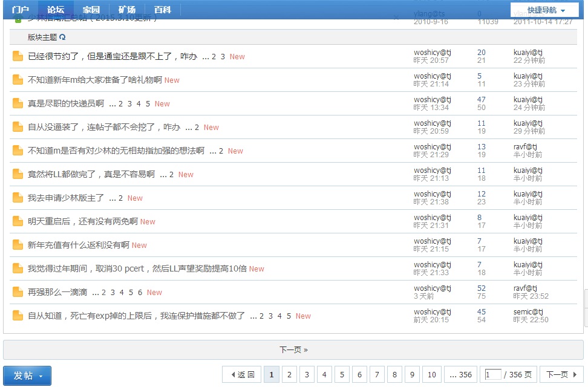Image resolution: width=588 pixels, height=387 pixels.
Task: Open thread 新年充值有什么返利没有啊
Action: (x=79, y=246)
